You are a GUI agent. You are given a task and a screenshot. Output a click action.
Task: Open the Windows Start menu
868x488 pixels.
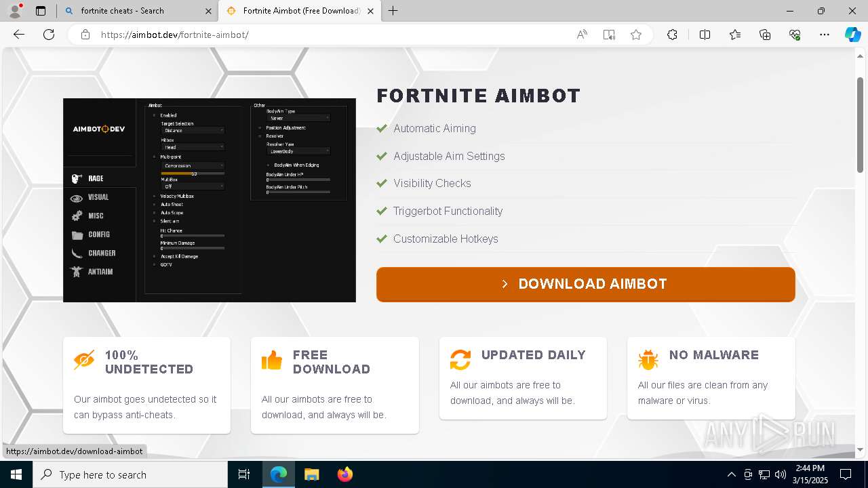click(16, 474)
